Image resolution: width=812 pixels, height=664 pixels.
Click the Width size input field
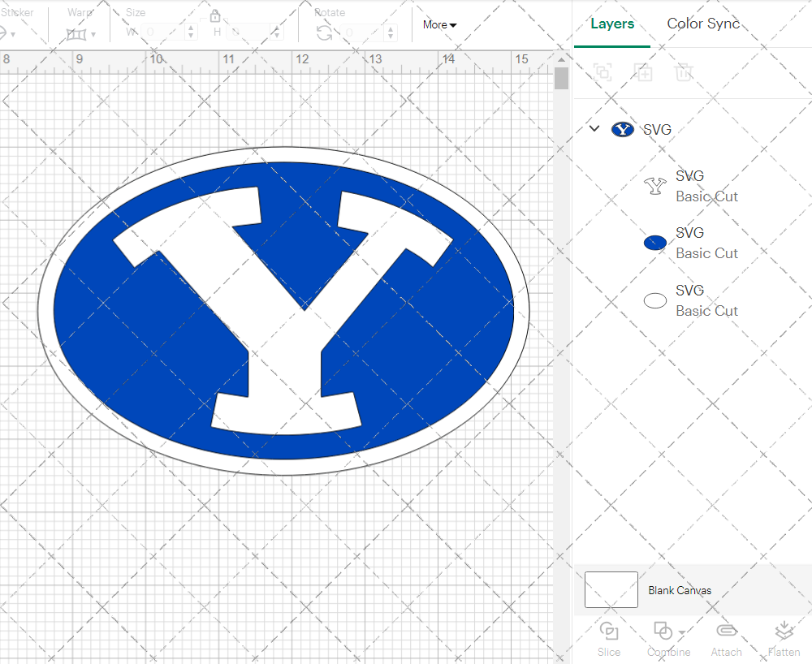tap(162, 32)
